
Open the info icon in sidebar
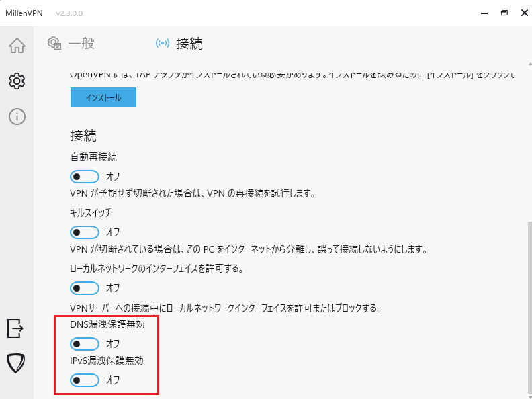point(17,116)
